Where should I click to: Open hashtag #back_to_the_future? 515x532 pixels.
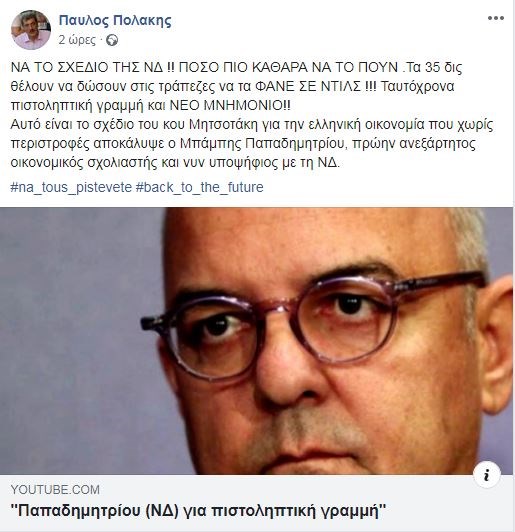click(199, 187)
